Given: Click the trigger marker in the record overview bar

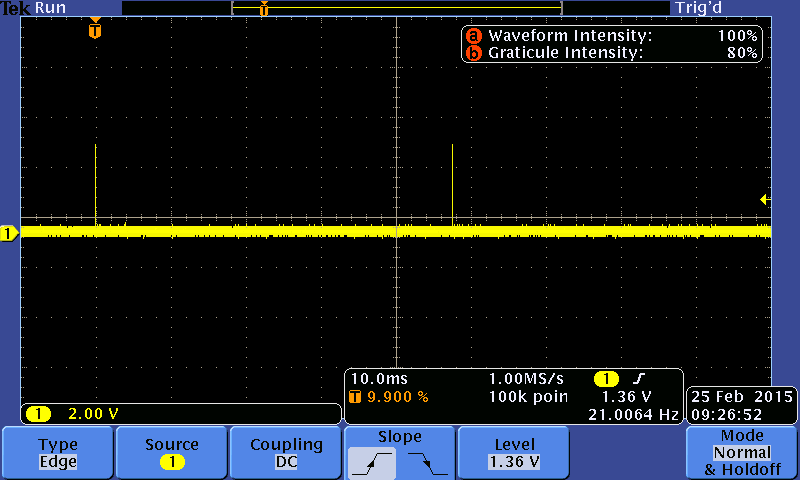Looking at the screenshot, I should [264, 9].
